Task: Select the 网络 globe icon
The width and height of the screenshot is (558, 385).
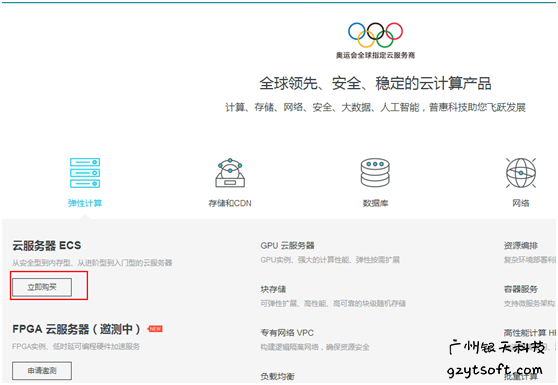Action: (x=521, y=173)
